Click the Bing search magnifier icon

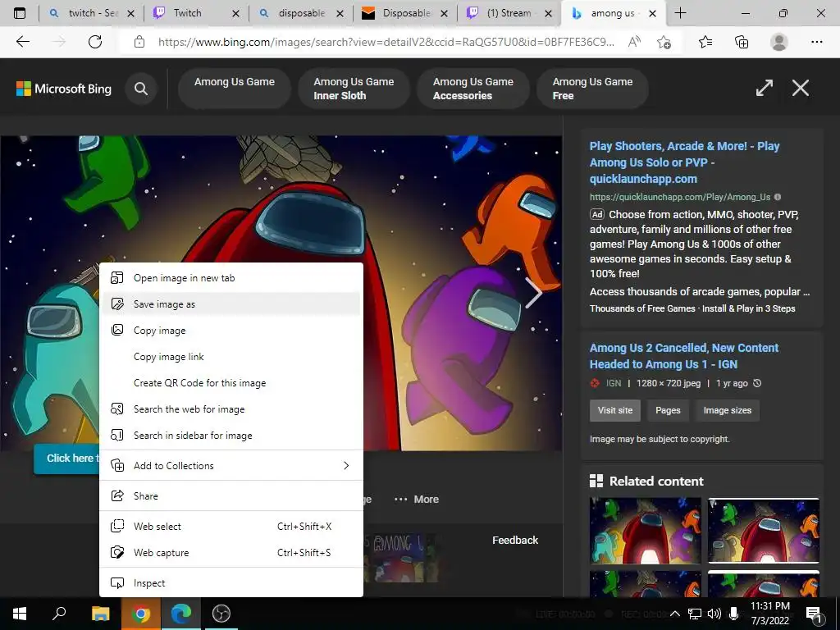point(141,89)
